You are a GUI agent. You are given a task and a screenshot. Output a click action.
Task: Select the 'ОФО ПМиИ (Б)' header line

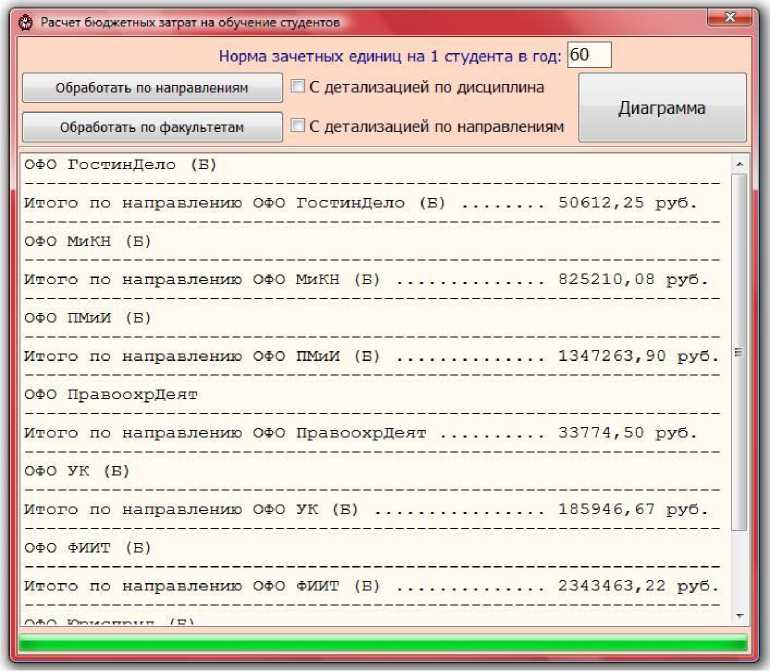87,318
